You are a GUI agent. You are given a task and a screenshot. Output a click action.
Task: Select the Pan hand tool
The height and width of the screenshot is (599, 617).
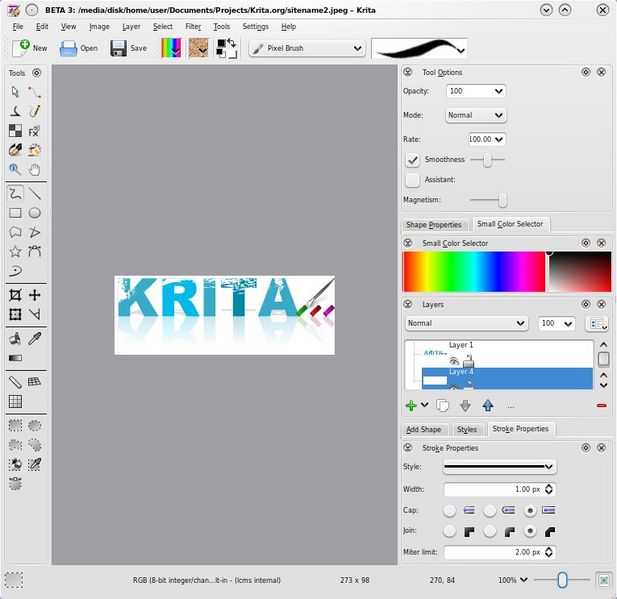coord(35,170)
